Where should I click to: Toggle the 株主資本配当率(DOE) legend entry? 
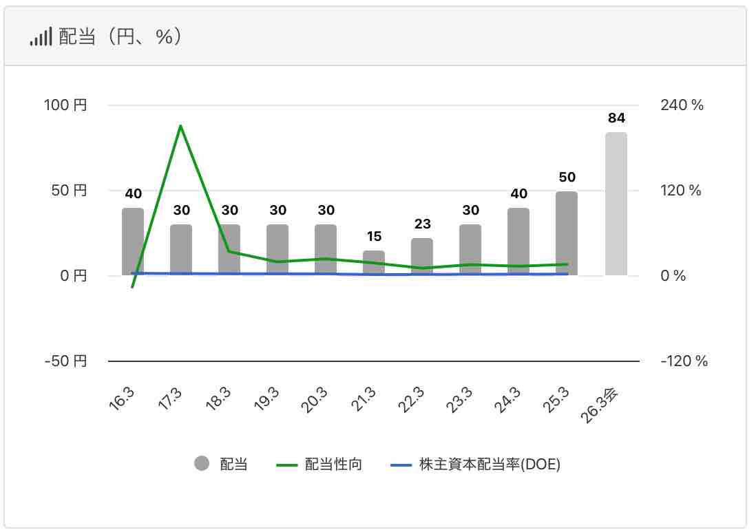(475, 465)
